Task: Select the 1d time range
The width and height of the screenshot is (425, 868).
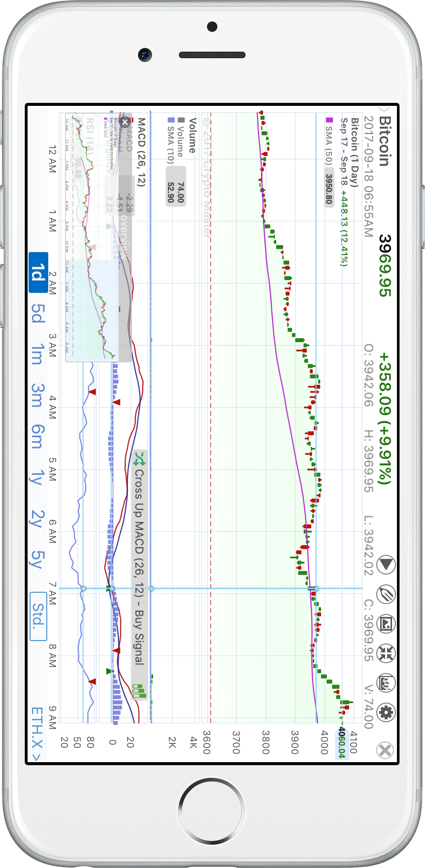Action: click(38, 272)
